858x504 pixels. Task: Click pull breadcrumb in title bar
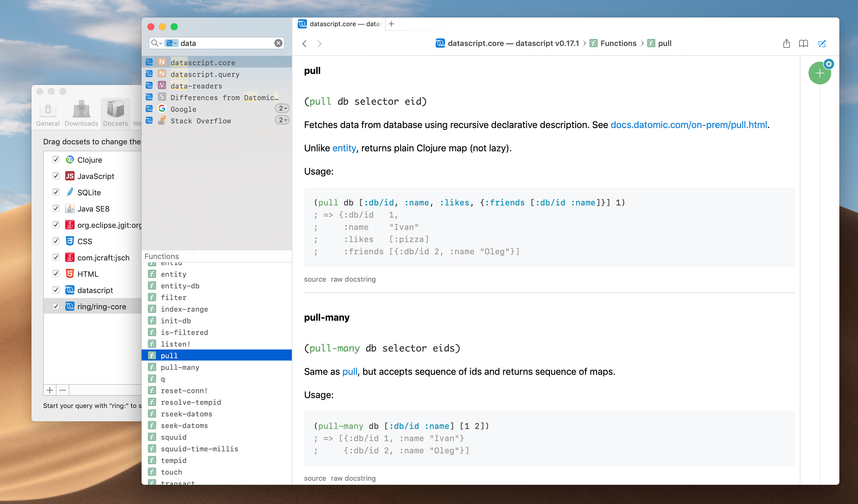coord(659,44)
